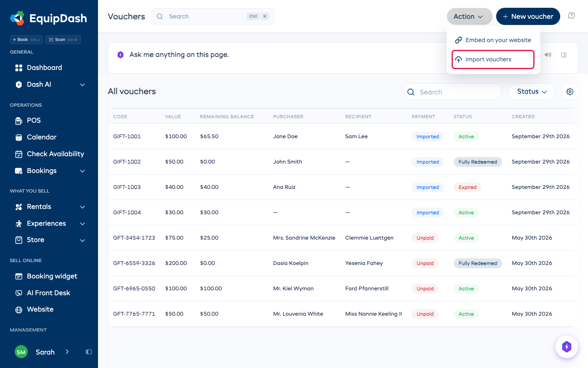Click the EquipDash logo
The image size is (588, 368).
48,18
